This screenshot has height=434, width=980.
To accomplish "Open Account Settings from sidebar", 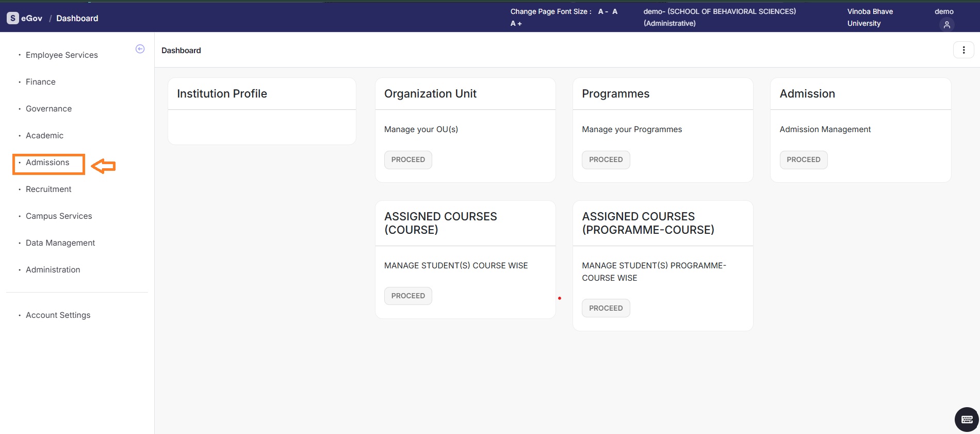I will (58, 315).
